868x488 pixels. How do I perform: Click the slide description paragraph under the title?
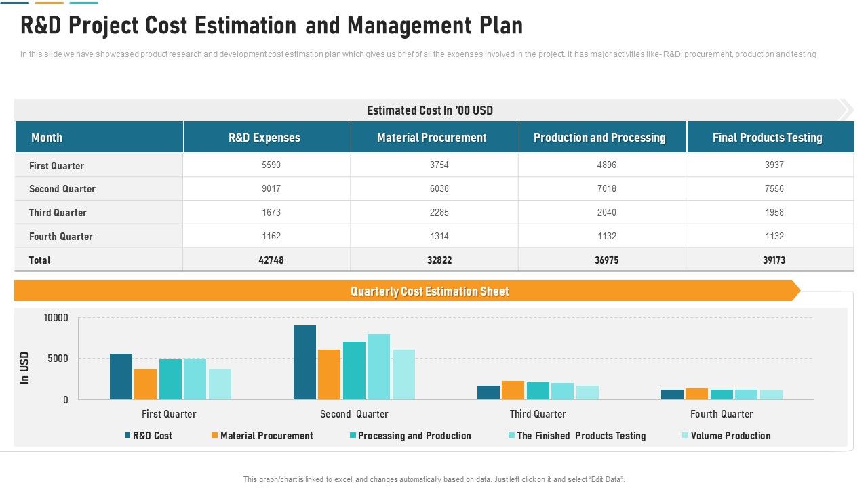[x=418, y=54]
